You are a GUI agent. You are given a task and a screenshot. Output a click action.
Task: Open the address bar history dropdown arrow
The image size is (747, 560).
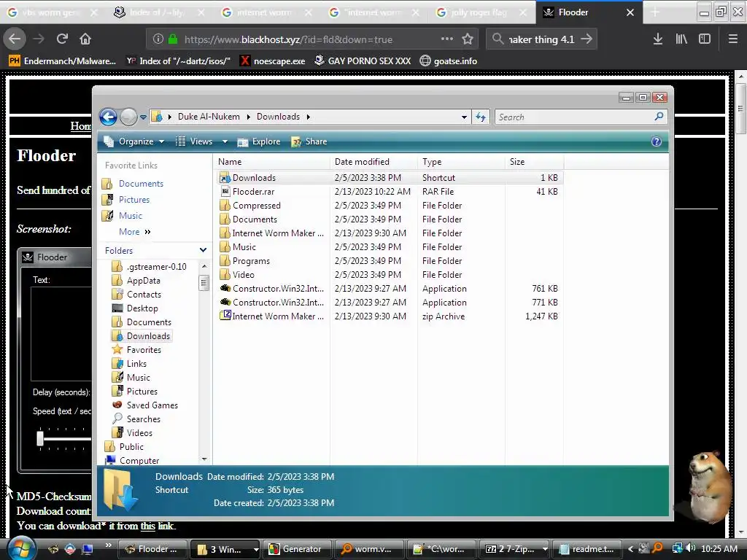coord(464,117)
